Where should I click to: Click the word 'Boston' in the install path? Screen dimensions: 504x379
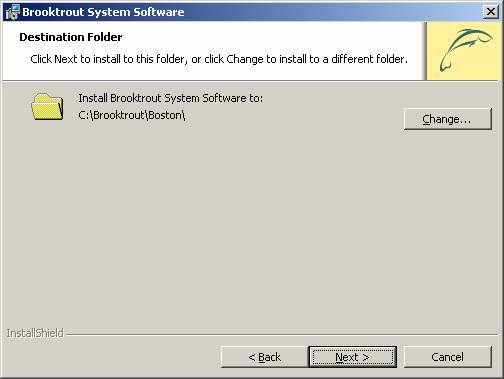coord(165,115)
